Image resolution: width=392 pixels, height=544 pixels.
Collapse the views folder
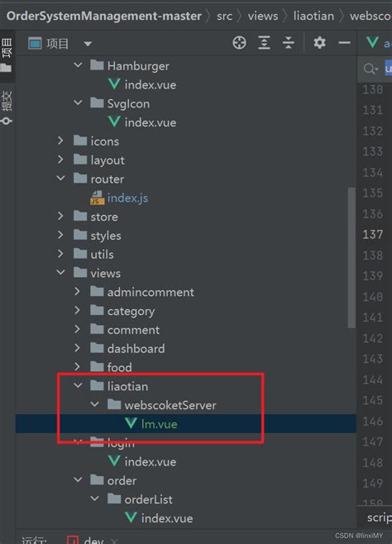[x=60, y=273]
